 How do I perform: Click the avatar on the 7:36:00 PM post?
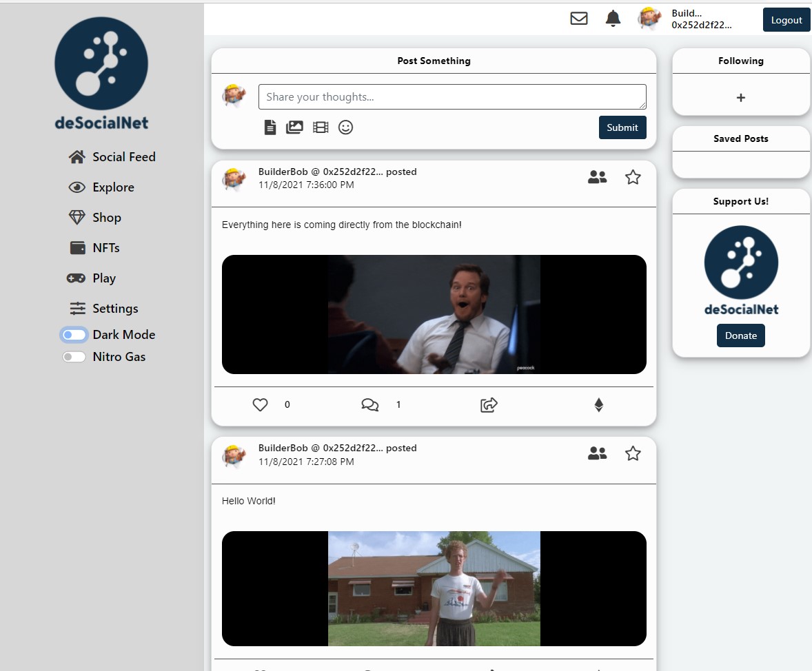coord(234,178)
